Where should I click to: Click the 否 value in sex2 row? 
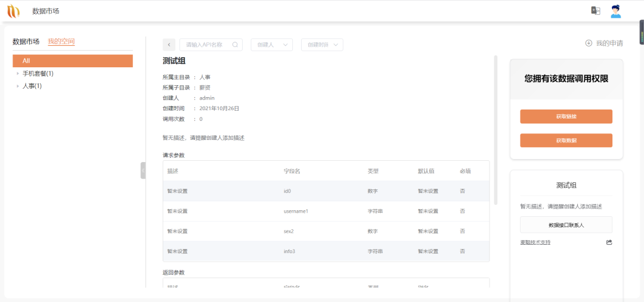[463, 231]
